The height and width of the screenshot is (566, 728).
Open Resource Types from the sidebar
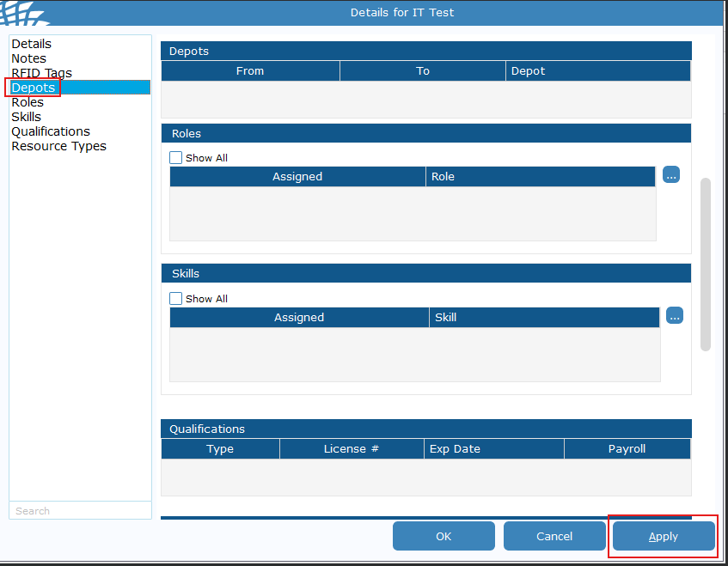(58, 146)
